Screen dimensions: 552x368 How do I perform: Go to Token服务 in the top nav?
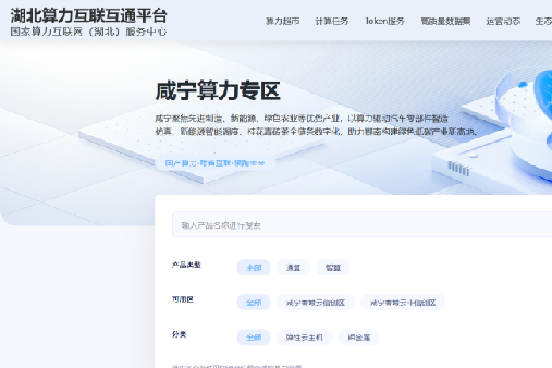[385, 21]
